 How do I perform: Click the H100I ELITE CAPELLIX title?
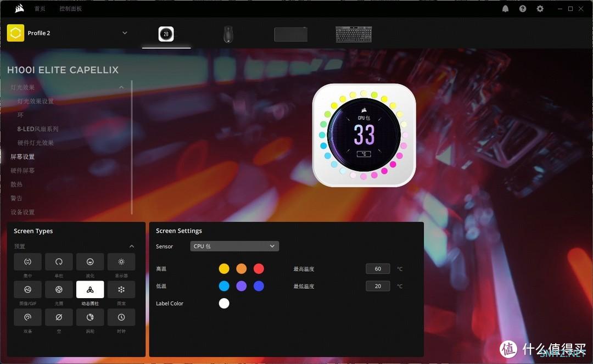point(63,70)
